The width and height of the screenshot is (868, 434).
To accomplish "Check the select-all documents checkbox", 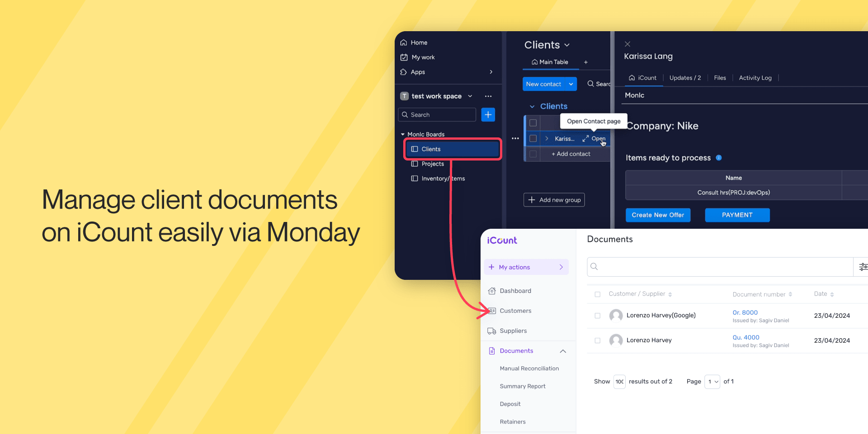I will tap(598, 294).
